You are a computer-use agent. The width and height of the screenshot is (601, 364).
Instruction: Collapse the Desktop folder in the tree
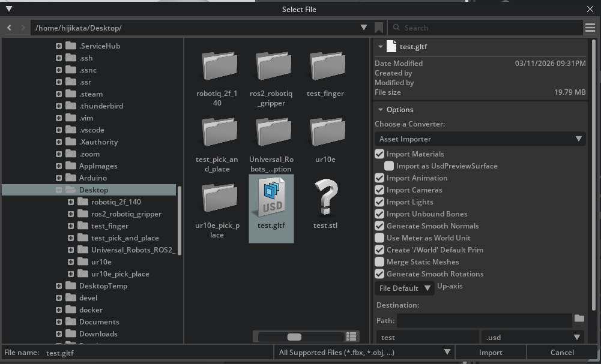(59, 189)
